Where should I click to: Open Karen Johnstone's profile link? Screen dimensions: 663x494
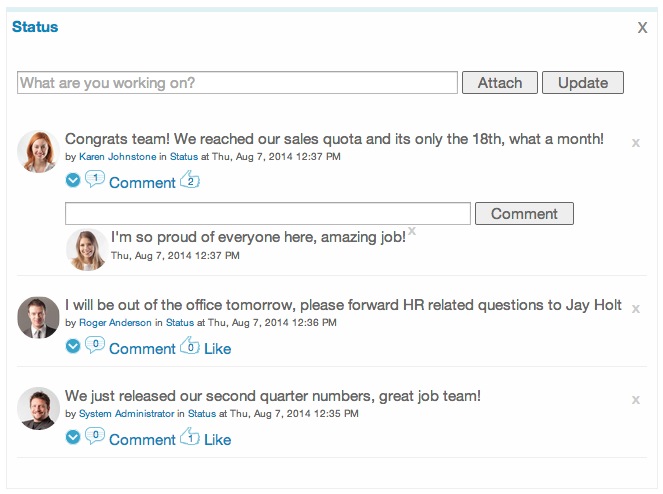coord(118,156)
